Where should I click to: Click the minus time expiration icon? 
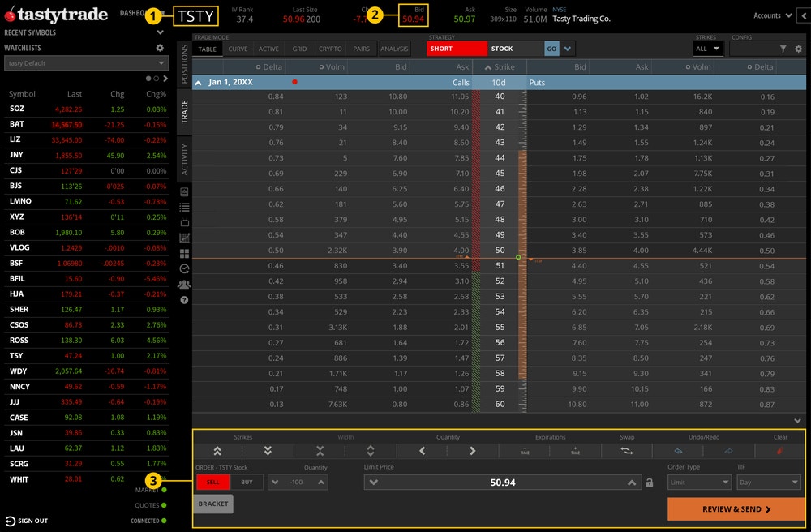525,451
